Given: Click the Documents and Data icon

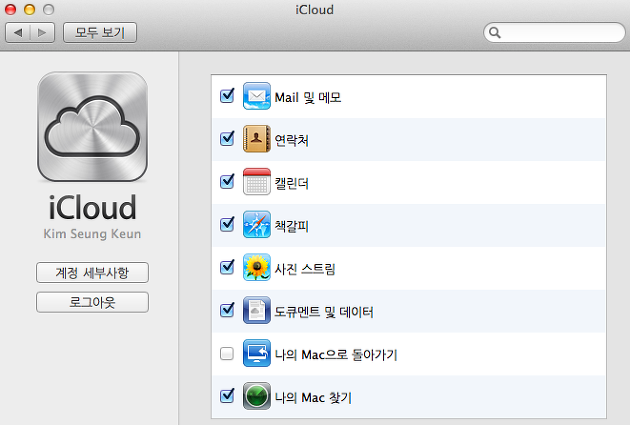Looking at the screenshot, I should click(x=256, y=310).
